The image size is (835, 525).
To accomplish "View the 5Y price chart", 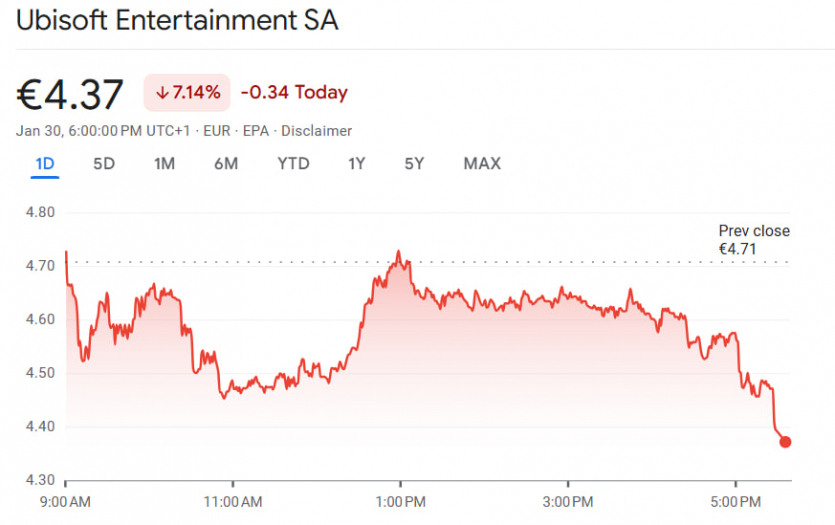I will point(414,164).
